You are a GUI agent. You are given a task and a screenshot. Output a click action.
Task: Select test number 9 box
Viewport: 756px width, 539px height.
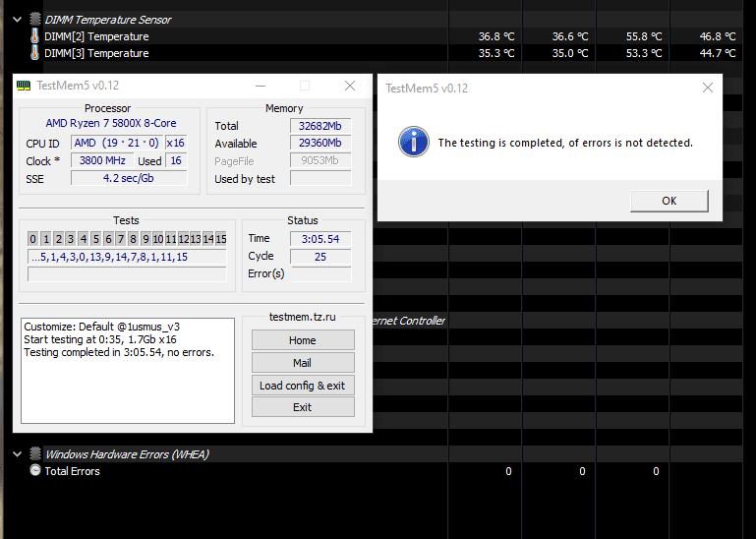pyautogui.click(x=145, y=239)
